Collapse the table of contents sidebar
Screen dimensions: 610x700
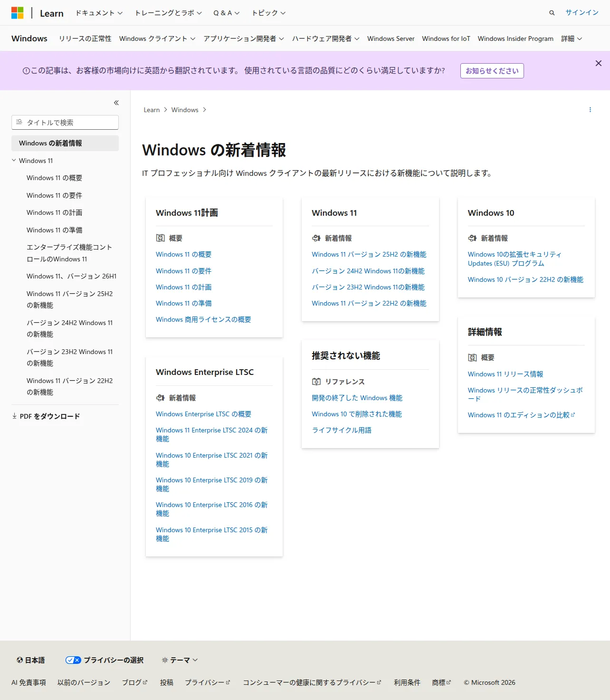[x=116, y=103]
